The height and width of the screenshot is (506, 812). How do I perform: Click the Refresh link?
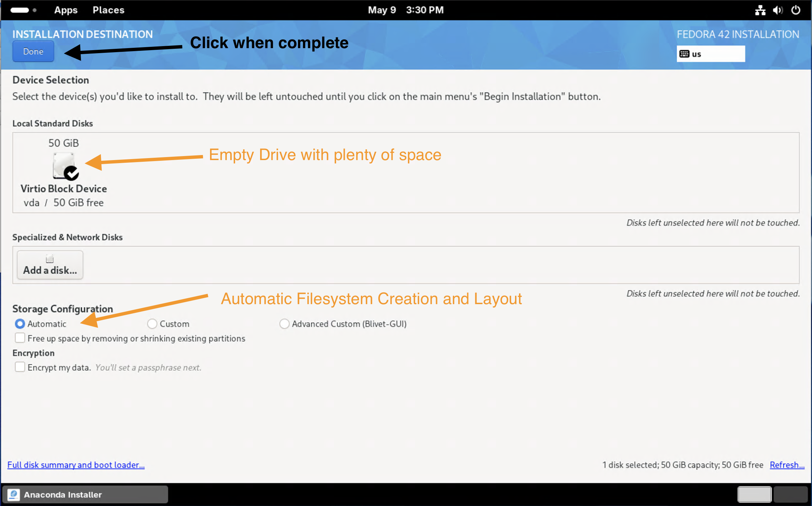787,465
